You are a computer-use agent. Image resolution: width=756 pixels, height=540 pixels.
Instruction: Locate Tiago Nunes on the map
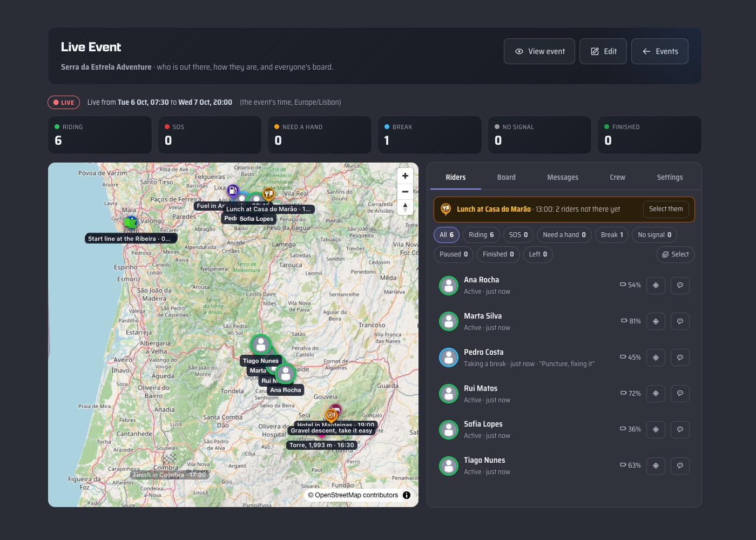tap(656, 465)
